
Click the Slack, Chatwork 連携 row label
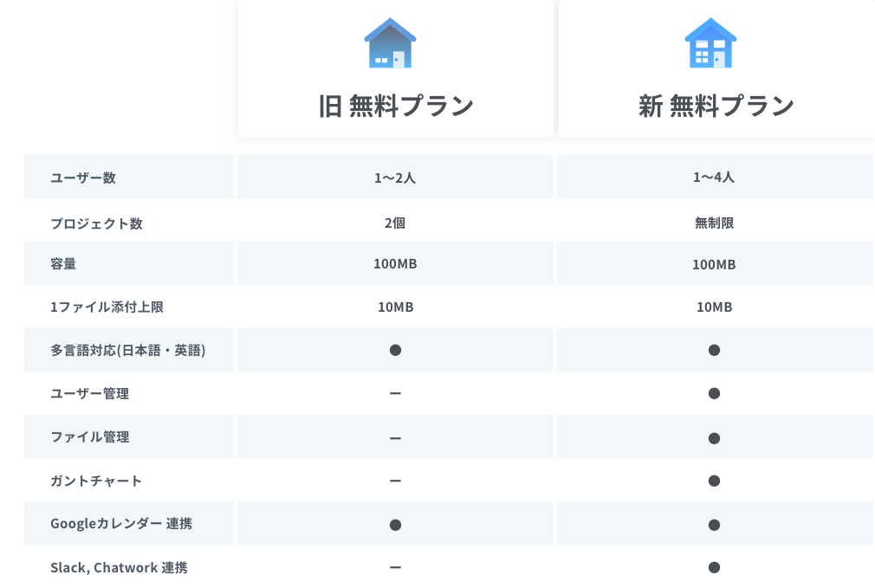pos(119,568)
